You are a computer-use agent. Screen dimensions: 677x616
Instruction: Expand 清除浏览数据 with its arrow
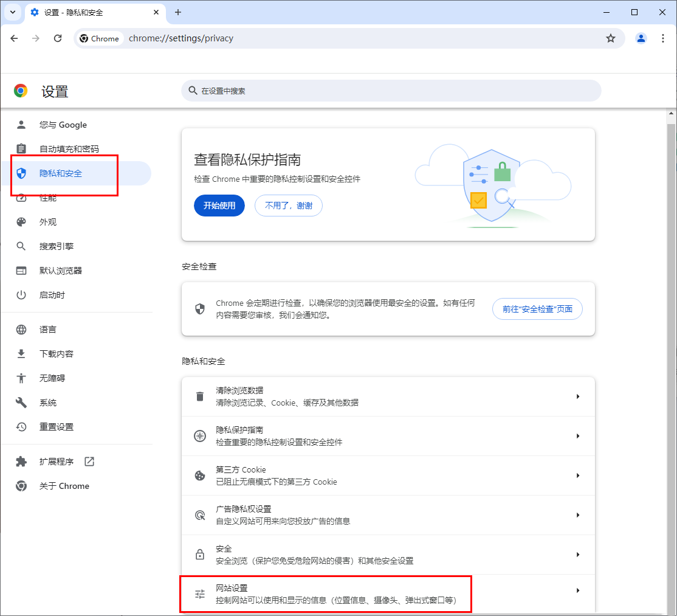pyautogui.click(x=578, y=396)
